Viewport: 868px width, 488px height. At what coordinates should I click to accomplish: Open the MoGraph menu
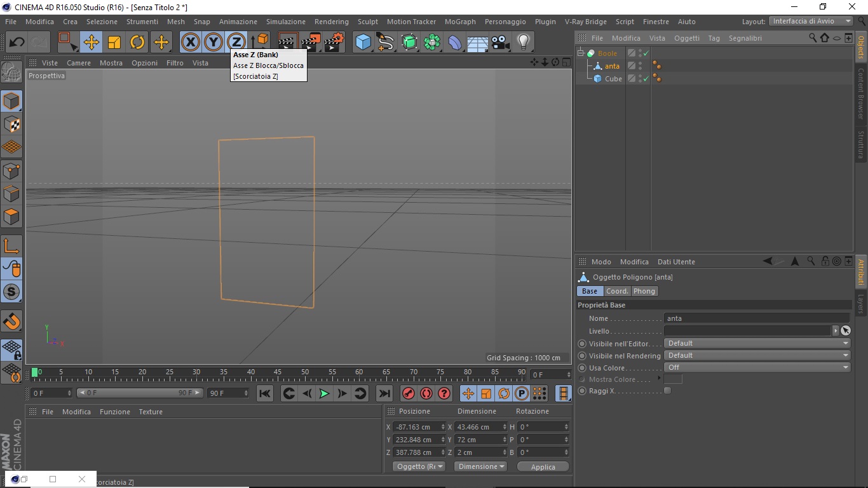click(460, 22)
